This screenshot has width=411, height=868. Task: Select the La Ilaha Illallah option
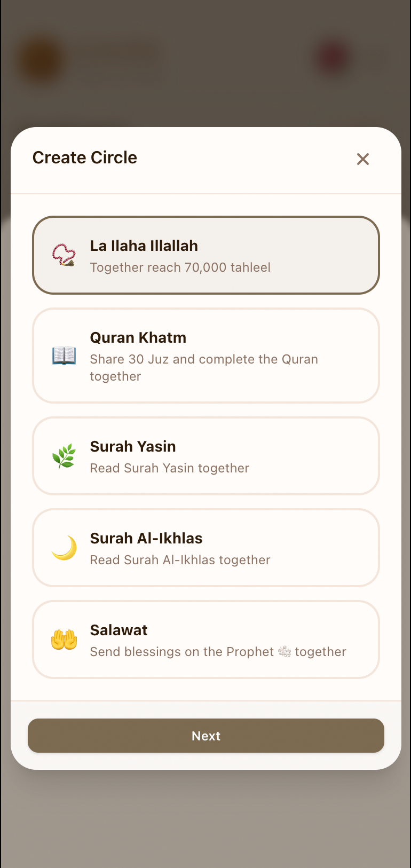(206, 255)
